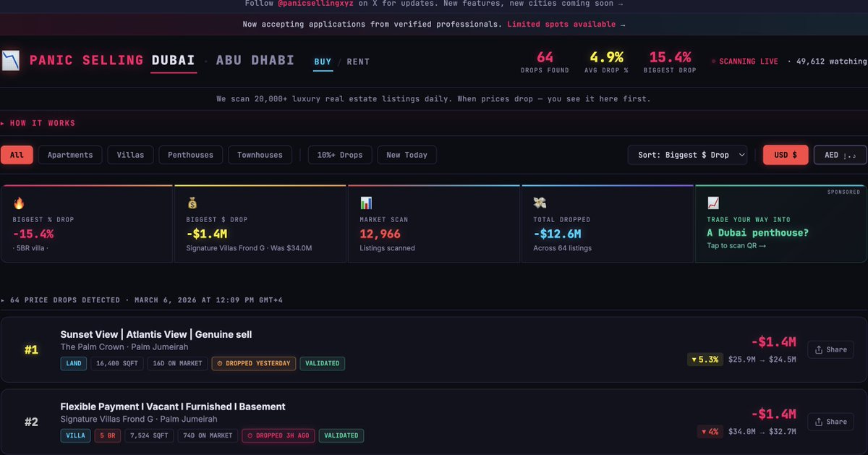The width and height of the screenshot is (868, 455).
Task: Share the Sunset View listing
Action: coord(830,349)
